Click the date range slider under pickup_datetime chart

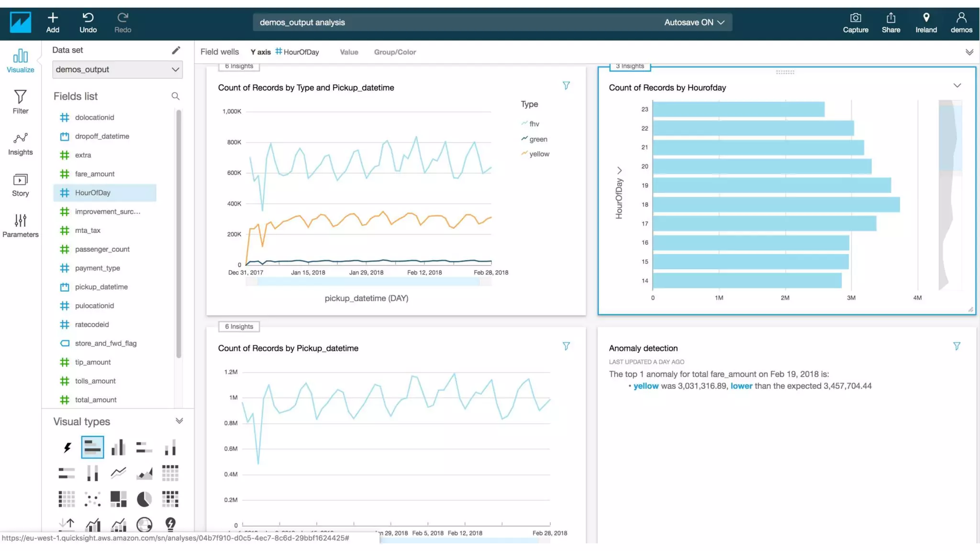[x=368, y=282]
